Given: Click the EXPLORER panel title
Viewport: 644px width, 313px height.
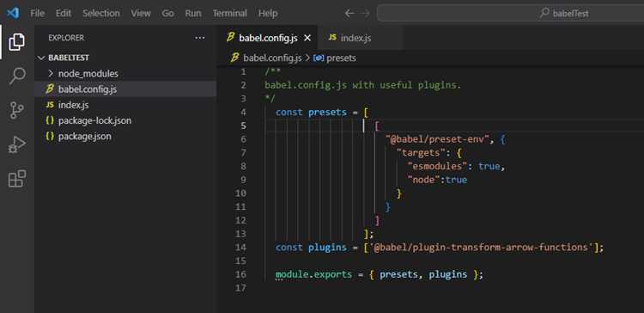Looking at the screenshot, I should [66, 38].
